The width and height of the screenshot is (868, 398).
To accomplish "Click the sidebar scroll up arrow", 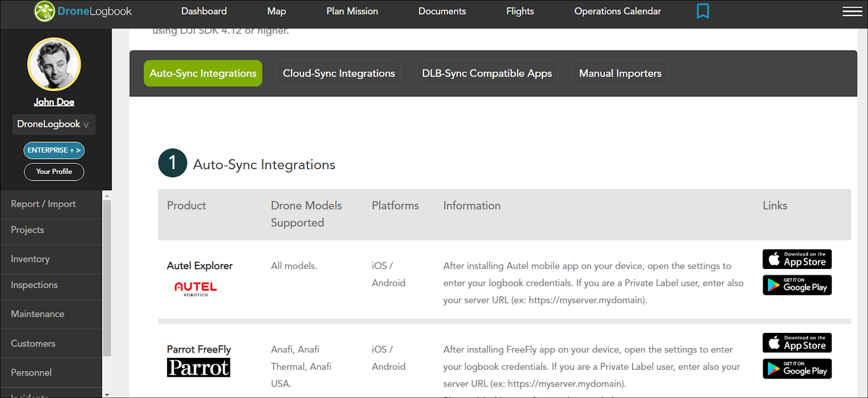I will (x=107, y=195).
